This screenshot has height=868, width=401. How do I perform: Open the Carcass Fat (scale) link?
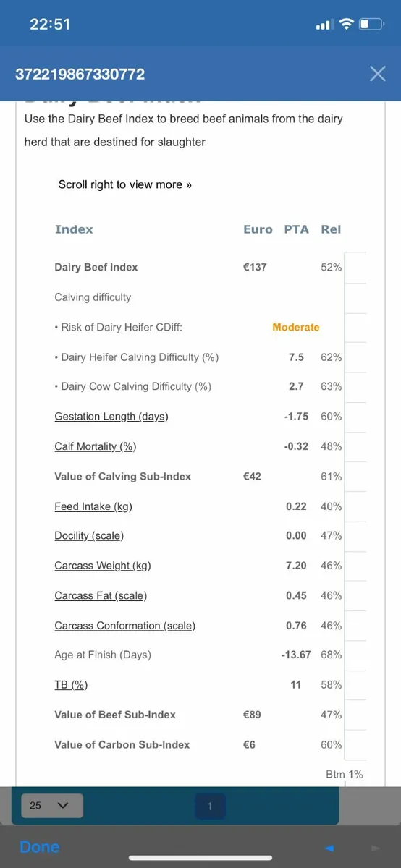pos(101,596)
